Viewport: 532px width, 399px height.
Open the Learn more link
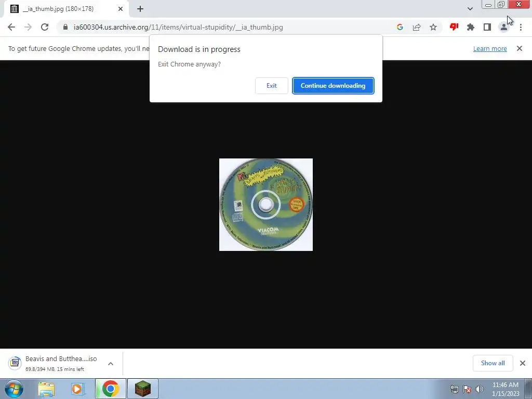tap(490, 48)
